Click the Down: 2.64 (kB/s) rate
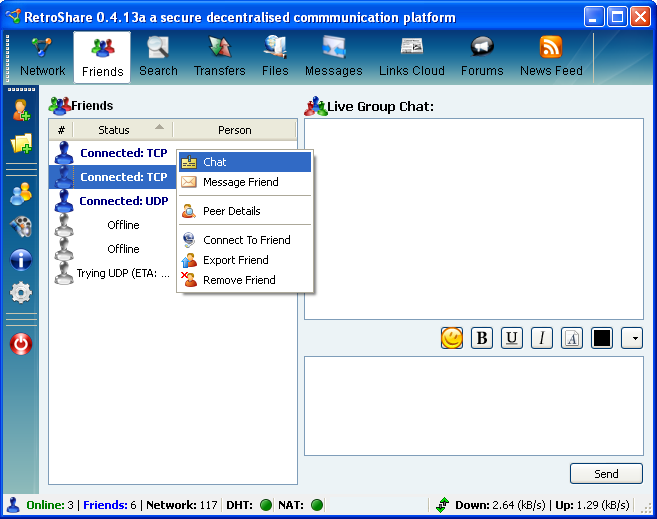The height and width of the screenshot is (519, 657). (x=500, y=505)
